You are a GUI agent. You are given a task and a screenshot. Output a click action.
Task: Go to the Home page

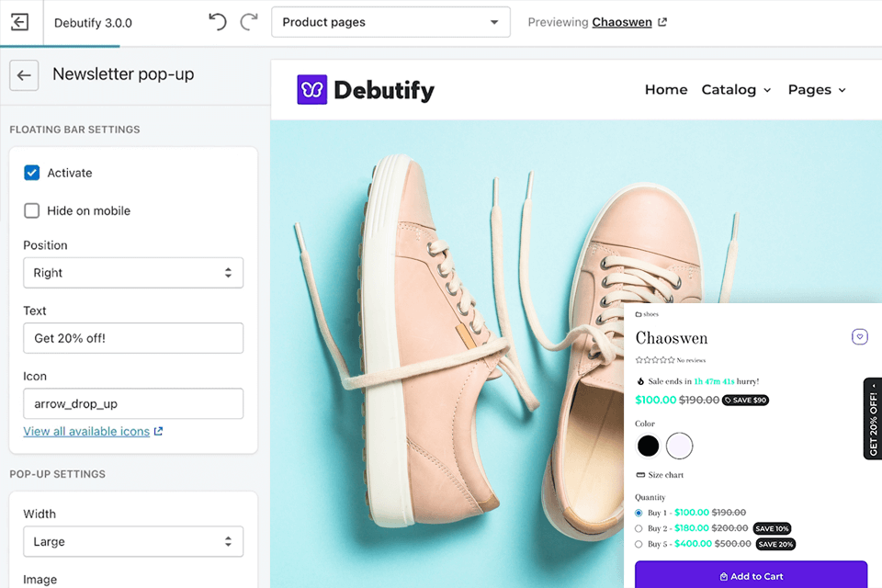coord(666,89)
